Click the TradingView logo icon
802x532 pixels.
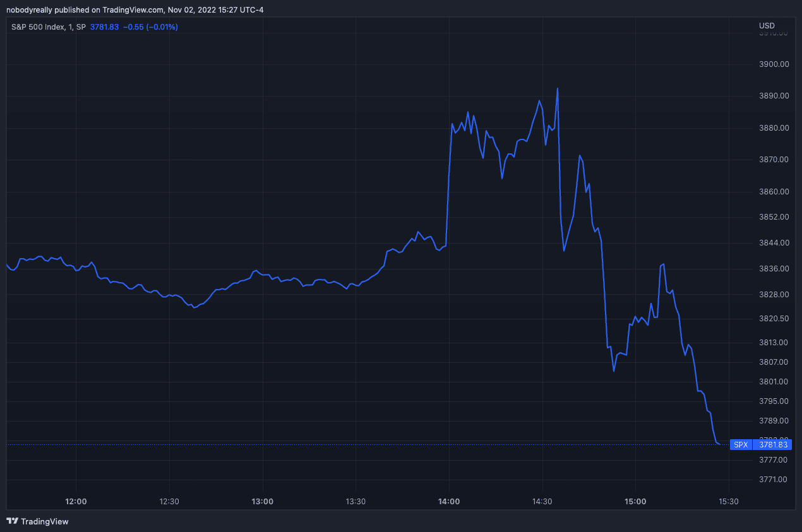(x=12, y=521)
